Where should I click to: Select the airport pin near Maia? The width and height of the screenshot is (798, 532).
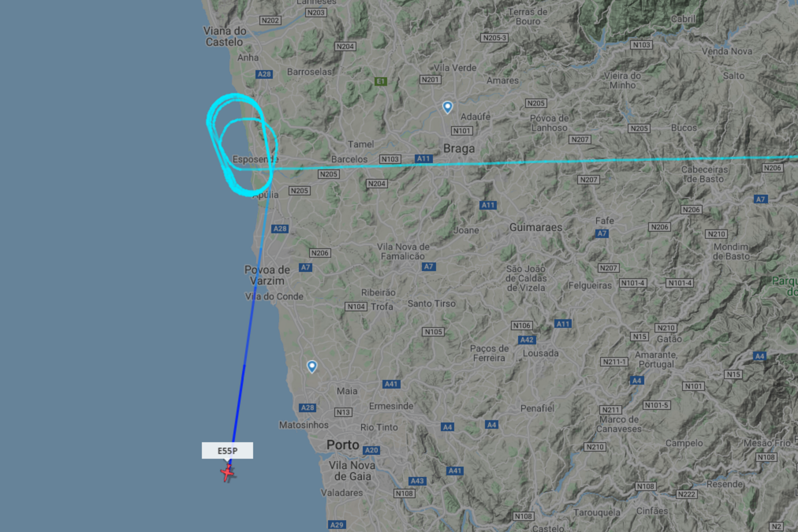pos(312,367)
